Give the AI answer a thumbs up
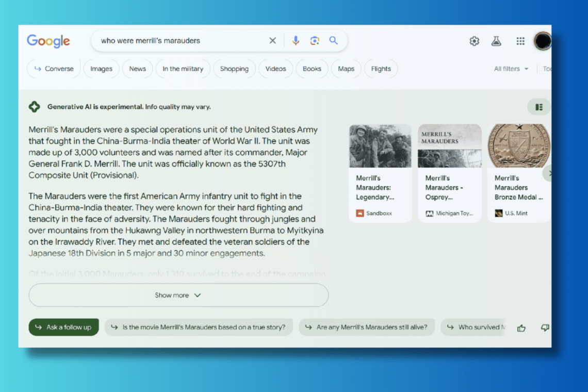588x392 pixels. click(521, 328)
